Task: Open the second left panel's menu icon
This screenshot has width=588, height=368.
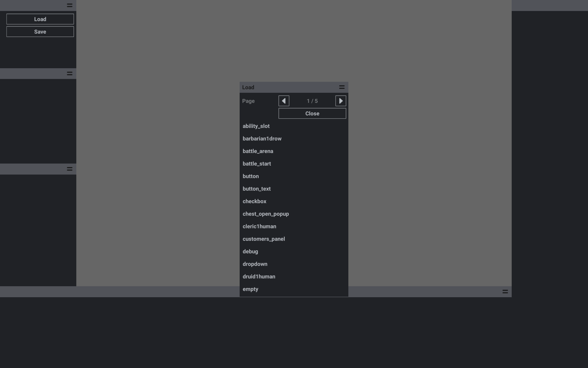Action: (69, 74)
